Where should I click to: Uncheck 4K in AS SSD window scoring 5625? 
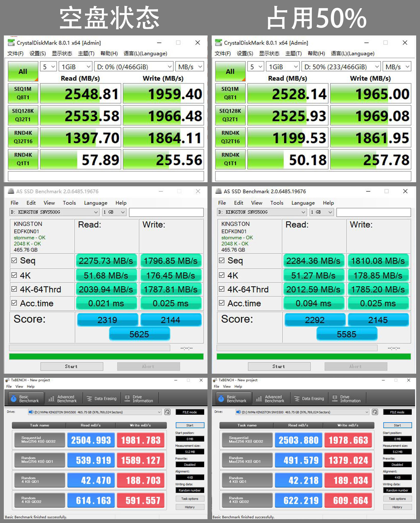14,275
